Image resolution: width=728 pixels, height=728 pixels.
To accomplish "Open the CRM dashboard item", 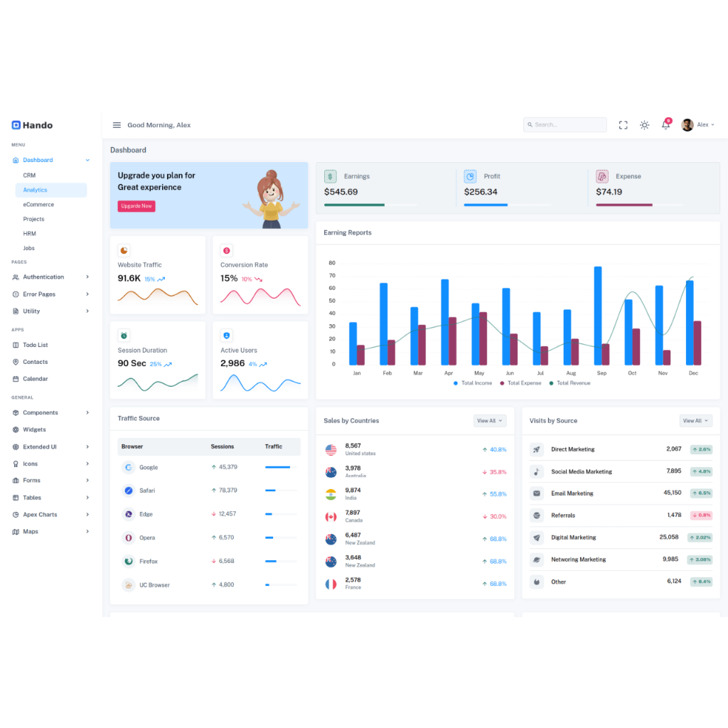I will coord(29,176).
